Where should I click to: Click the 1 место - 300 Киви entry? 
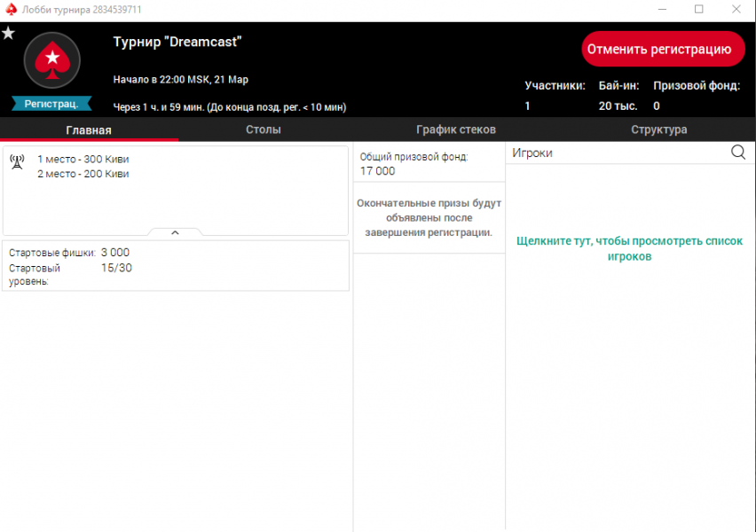click(x=83, y=159)
